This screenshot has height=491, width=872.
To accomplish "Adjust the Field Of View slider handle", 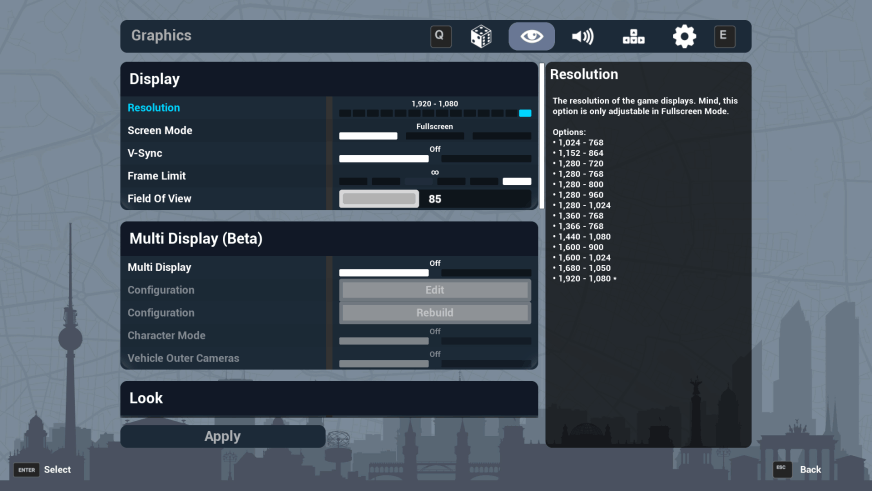I will [379, 199].
